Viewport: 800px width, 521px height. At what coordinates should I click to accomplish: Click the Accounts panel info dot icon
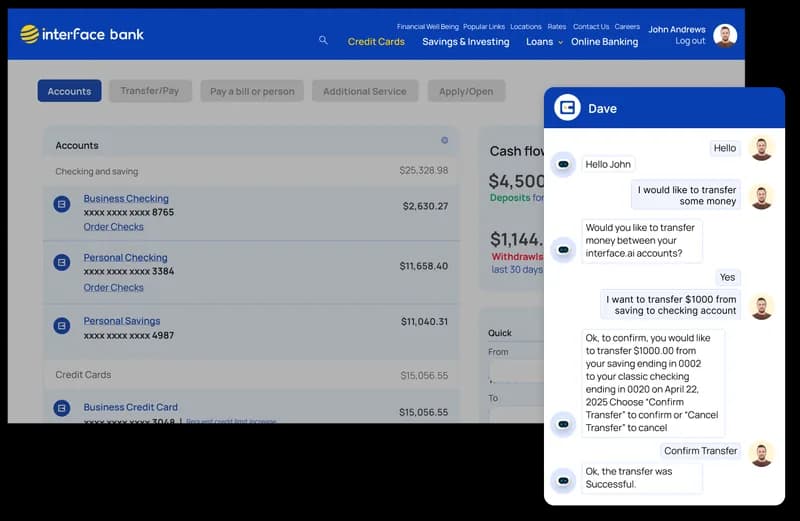tap(444, 140)
